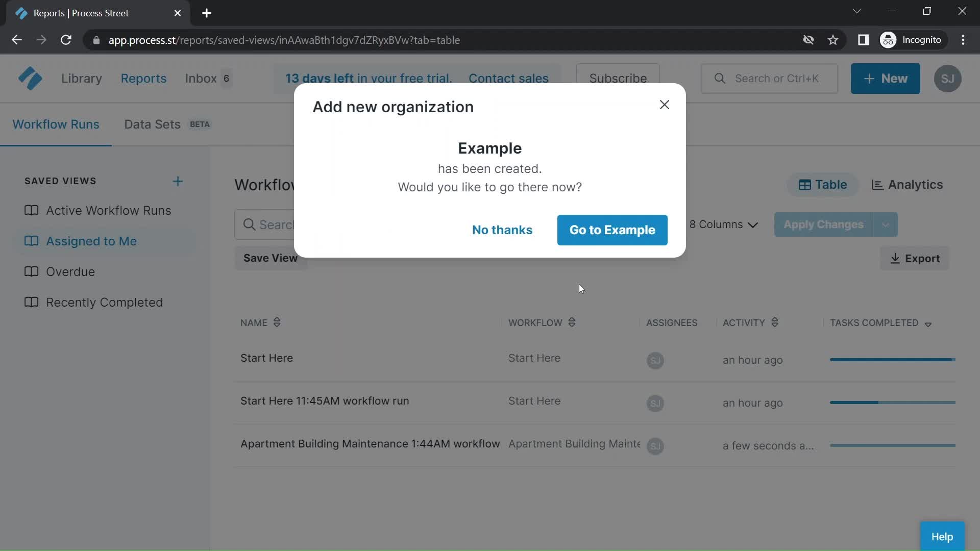The image size is (980, 551).
Task: Expand the 8 Columns dropdown
Action: (x=724, y=224)
